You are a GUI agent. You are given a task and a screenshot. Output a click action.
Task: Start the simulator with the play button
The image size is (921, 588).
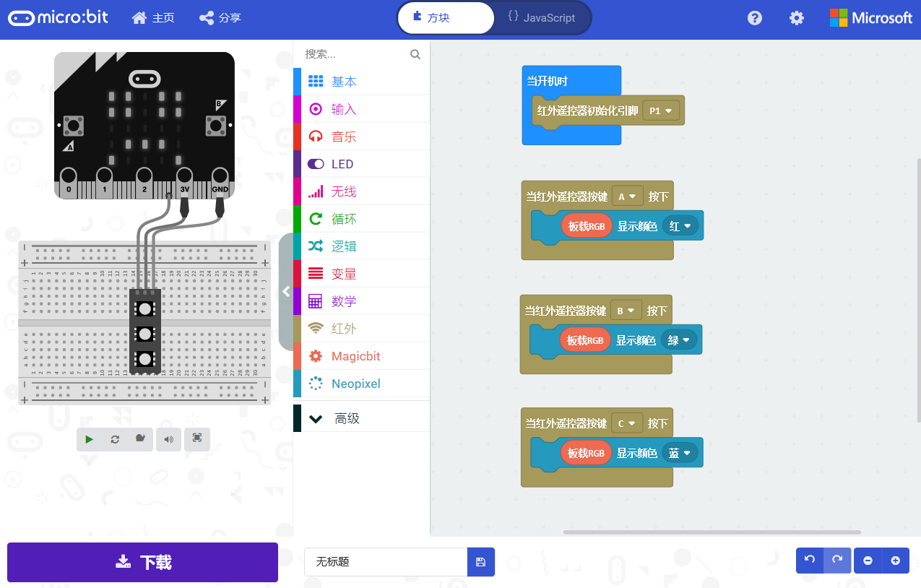pyautogui.click(x=89, y=439)
